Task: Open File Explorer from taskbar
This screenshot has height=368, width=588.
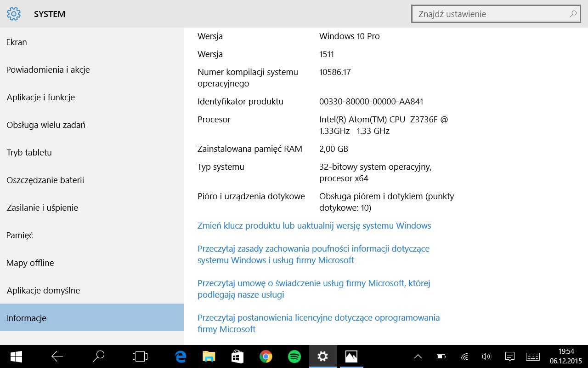Action: click(209, 356)
